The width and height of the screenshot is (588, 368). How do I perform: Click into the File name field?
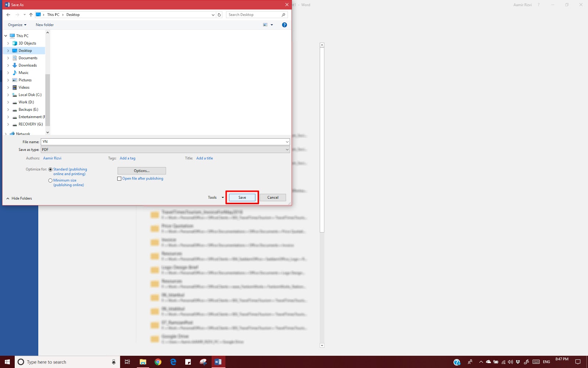pyautogui.click(x=165, y=142)
